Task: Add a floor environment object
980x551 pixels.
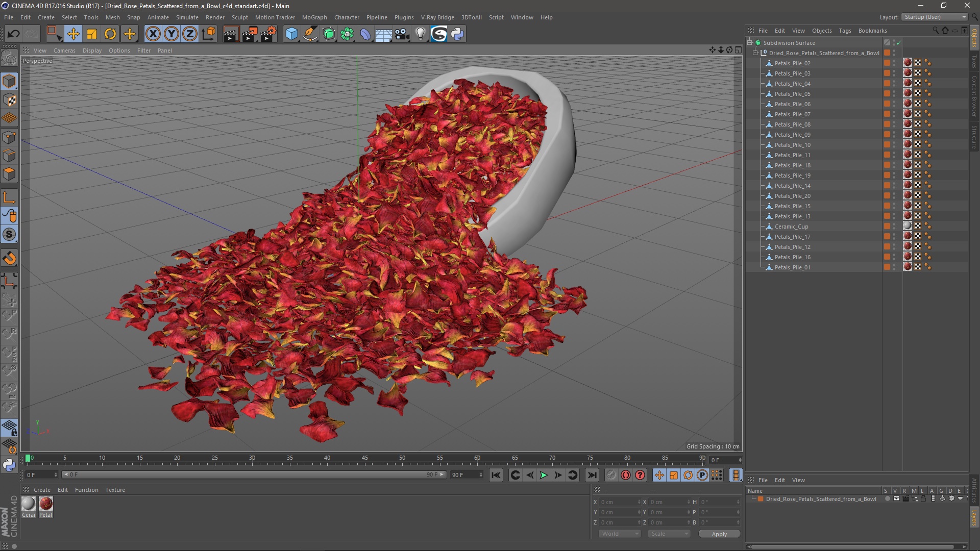Action: coord(384,34)
